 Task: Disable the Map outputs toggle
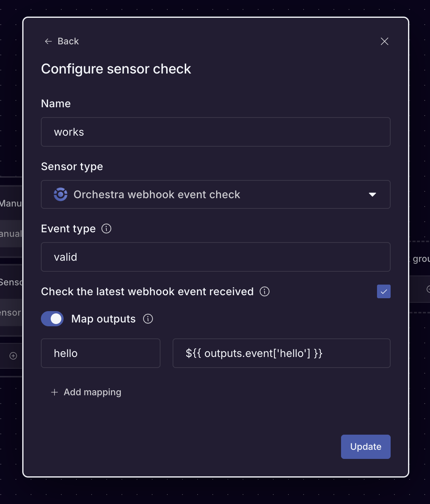click(x=52, y=319)
